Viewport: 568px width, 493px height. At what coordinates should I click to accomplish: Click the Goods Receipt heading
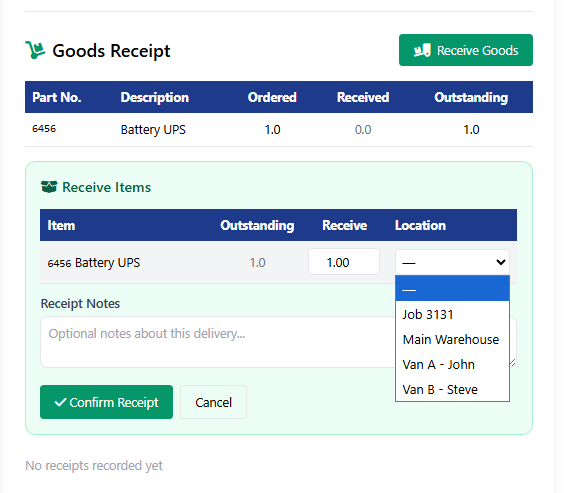tap(111, 50)
